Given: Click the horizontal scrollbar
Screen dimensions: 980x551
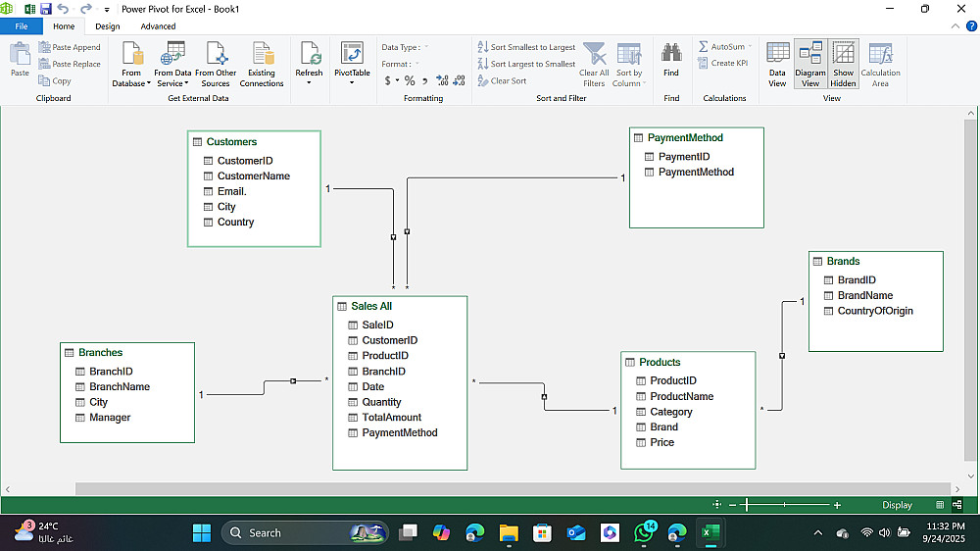Looking at the screenshot, I should pos(513,488).
